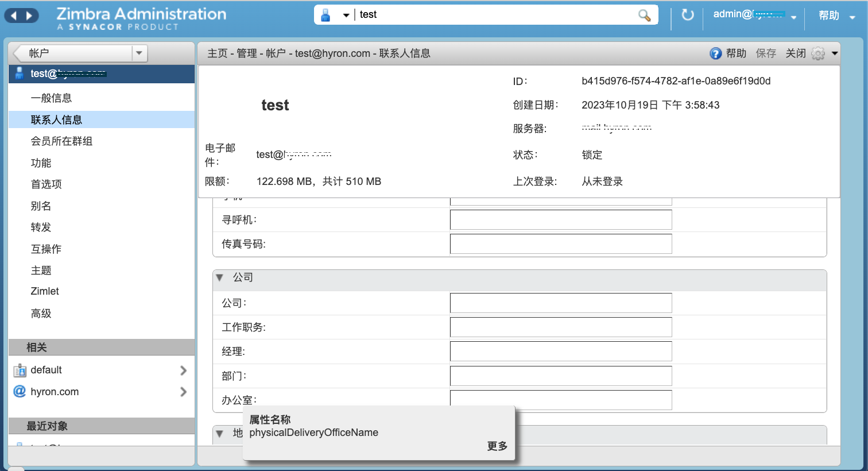Click the creation date 2023年10月19日 value

coord(650,105)
